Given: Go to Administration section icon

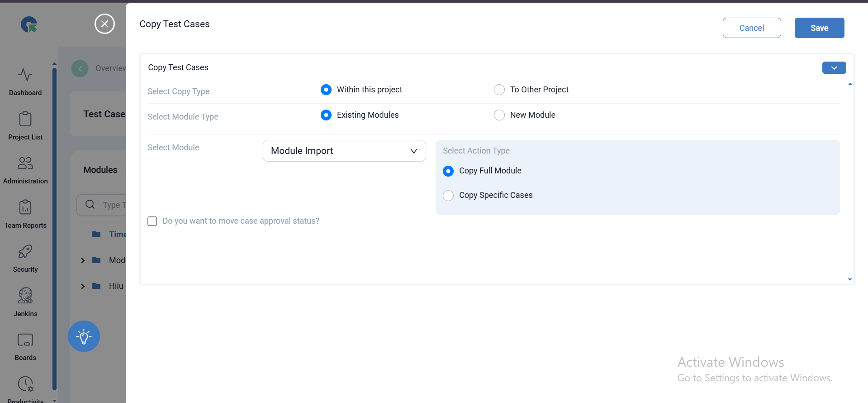Looking at the screenshot, I should (25, 163).
